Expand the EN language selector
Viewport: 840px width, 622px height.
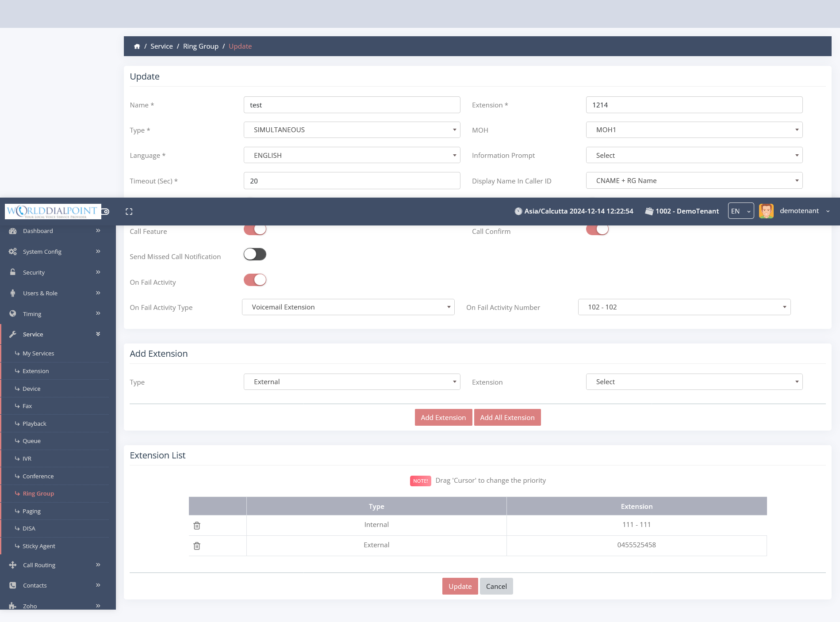tap(740, 211)
